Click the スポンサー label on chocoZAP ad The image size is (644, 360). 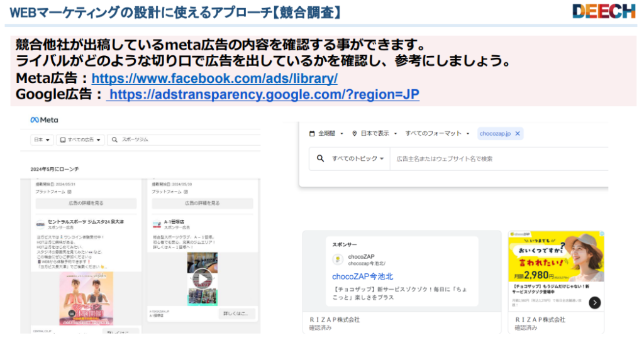pyautogui.click(x=344, y=244)
